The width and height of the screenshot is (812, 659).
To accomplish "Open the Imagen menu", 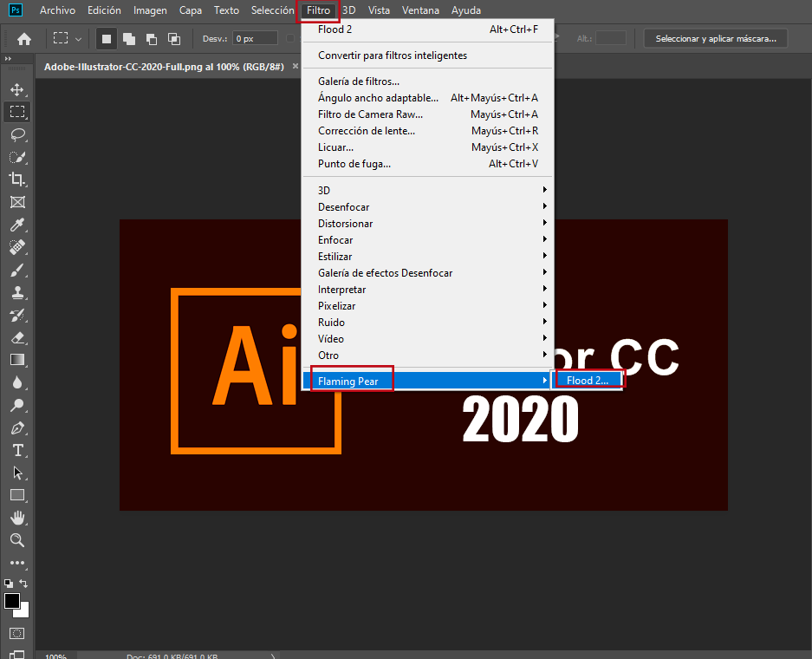I will pos(150,10).
